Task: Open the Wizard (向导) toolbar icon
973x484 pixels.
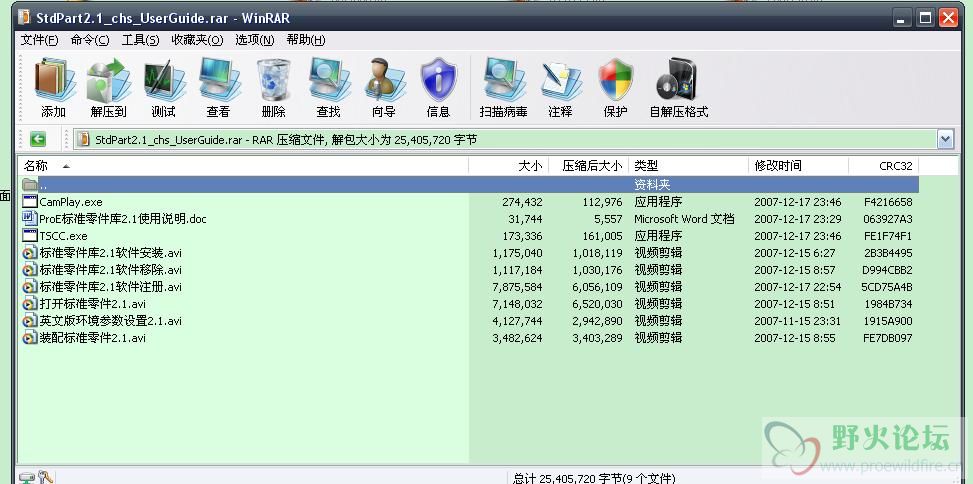Action: [384, 80]
